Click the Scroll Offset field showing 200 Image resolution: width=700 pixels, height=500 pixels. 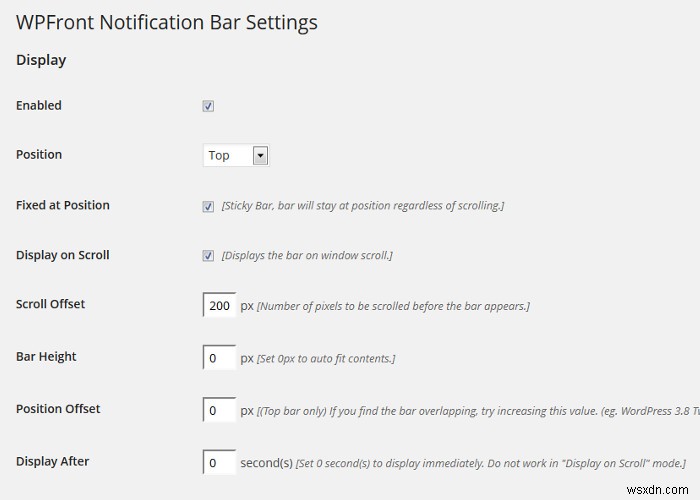tap(219, 305)
